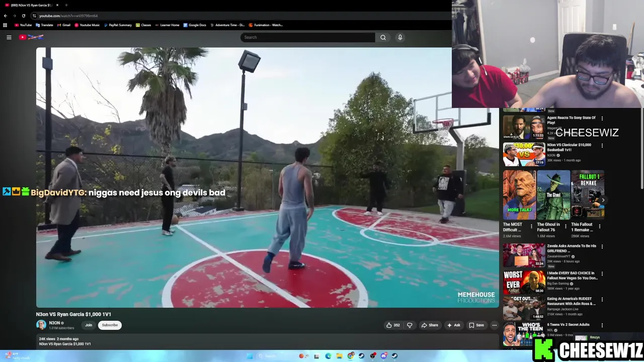
Task: Share the video
Action: (430, 325)
